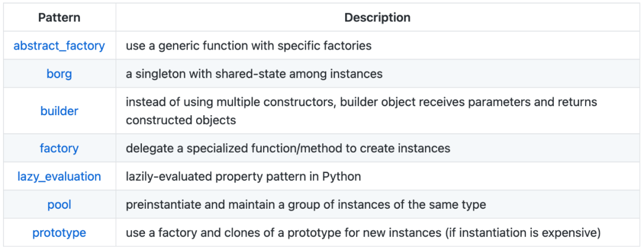Click the pool description starting 'preinstantiate'
Screen dimensions: 644x250
point(305,205)
